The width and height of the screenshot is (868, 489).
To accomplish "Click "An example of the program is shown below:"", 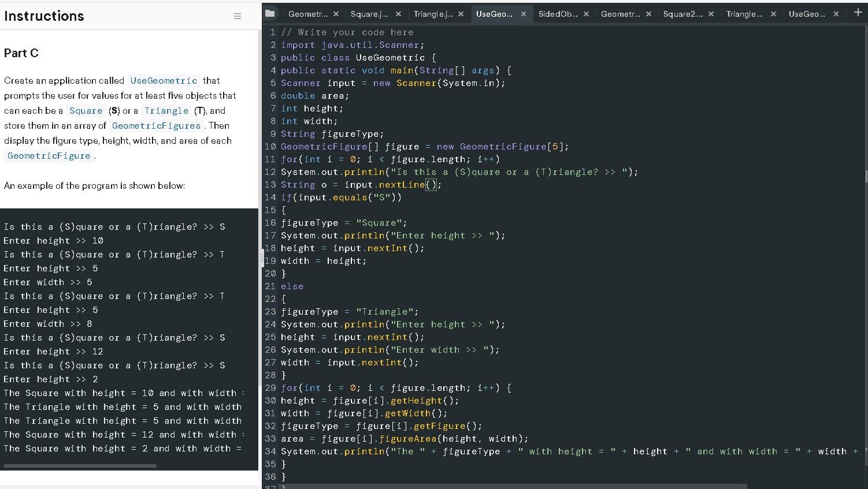I will tap(95, 186).
